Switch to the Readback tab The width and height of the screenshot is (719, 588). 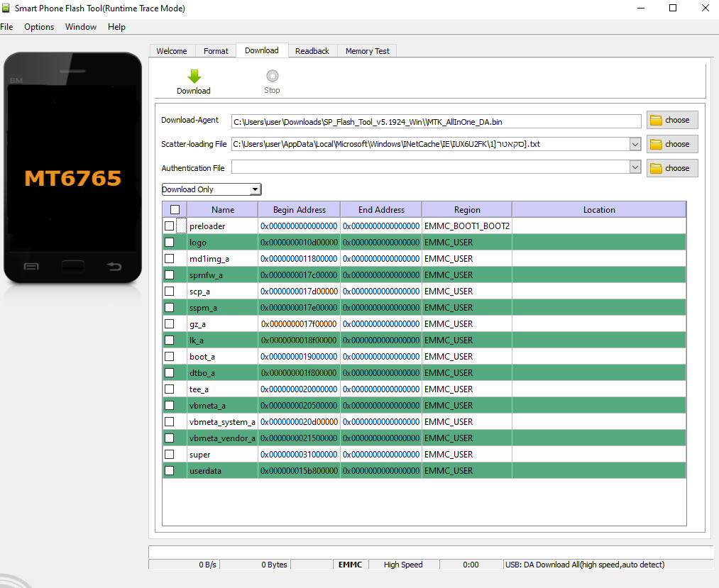[x=312, y=51]
